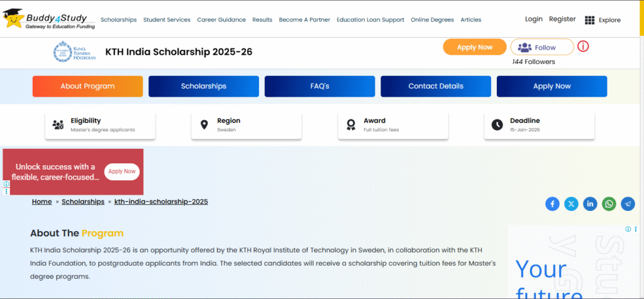Open Become A Partner page
The height and width of the screenshot is (299, 644).
[304, 19]
